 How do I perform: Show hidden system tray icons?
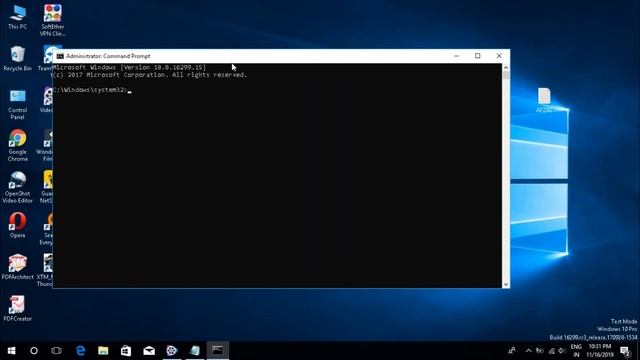point(529,351)
